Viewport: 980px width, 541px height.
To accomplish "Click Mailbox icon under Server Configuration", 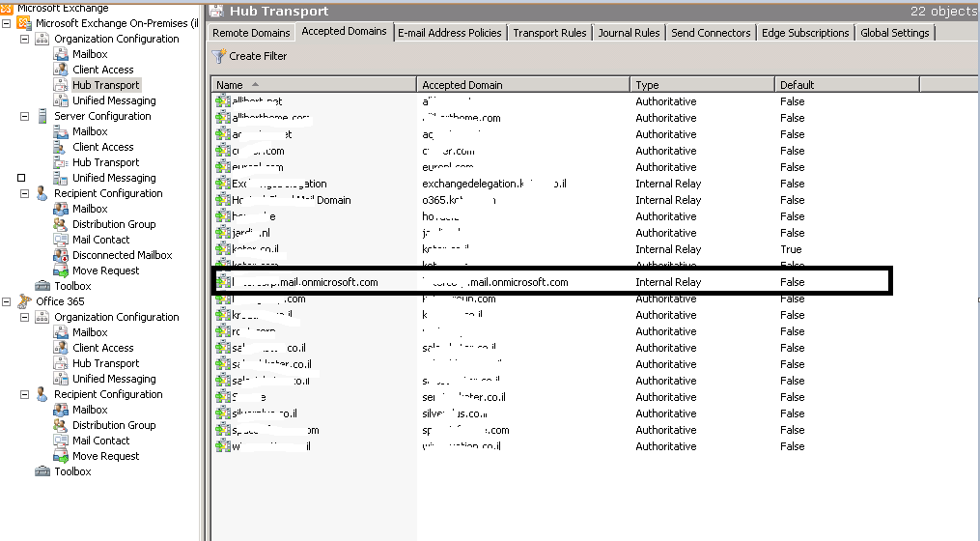I will 61,131.
